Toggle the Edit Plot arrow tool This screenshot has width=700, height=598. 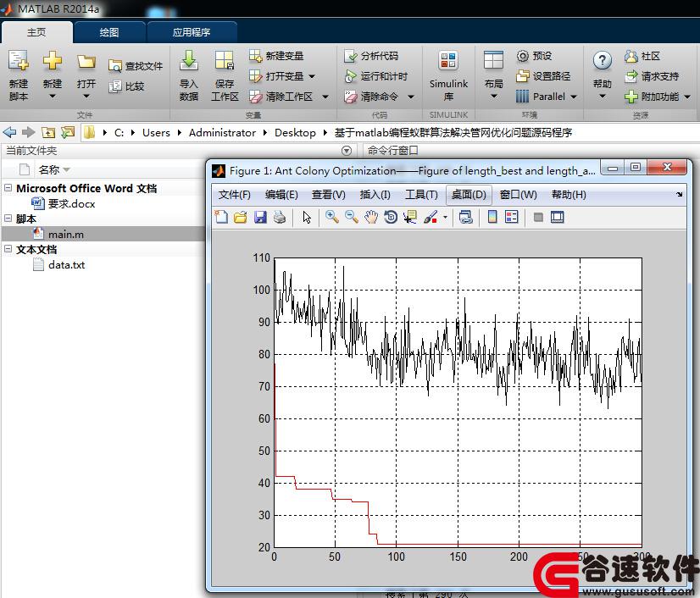tap(307, 218)
